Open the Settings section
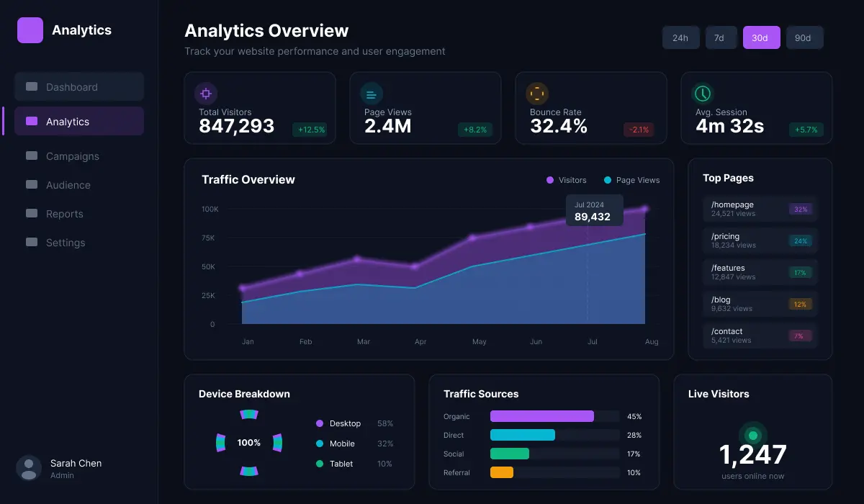Image resolution: width=864 pixels, height=504 pixels. [30, 243]
